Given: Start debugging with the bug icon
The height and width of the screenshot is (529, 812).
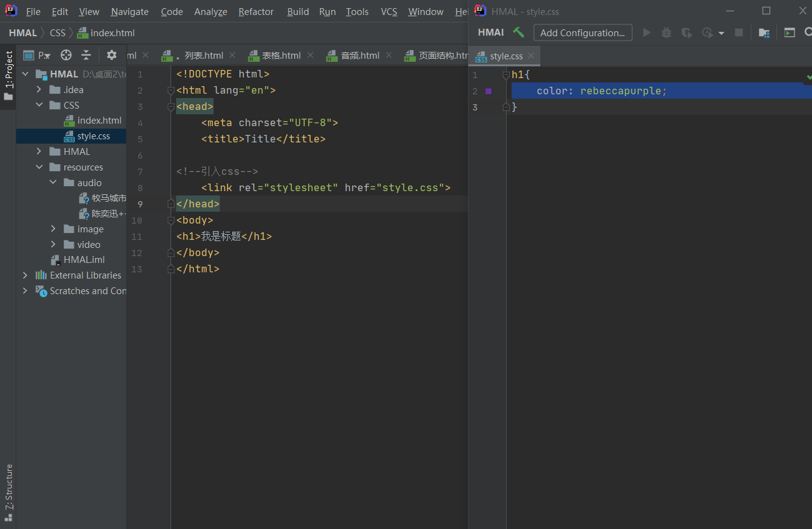Looking at the screenshot, I should (666, 32).
